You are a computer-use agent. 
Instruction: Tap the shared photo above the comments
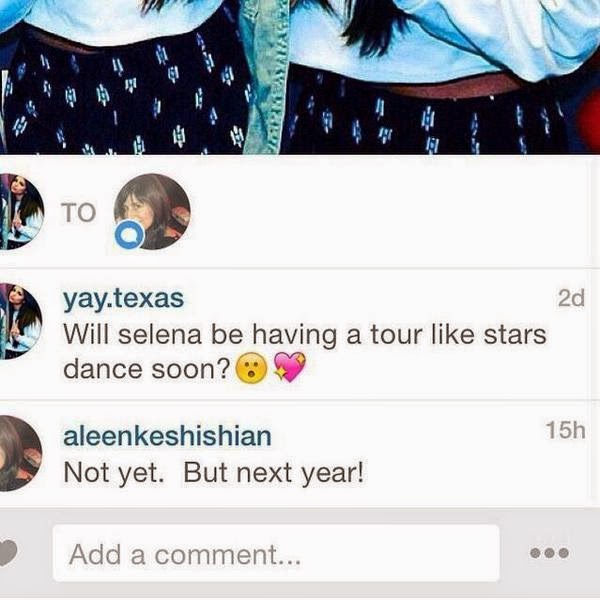[x=300, y=77]
